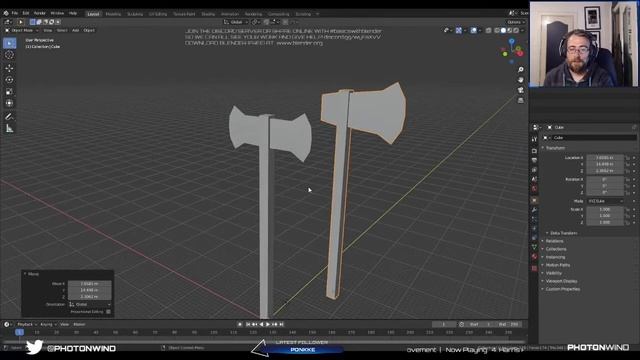The width and height of the screenshot is (640, 360).
Task: Click the timeline End frame field
Action: [509, 324]
